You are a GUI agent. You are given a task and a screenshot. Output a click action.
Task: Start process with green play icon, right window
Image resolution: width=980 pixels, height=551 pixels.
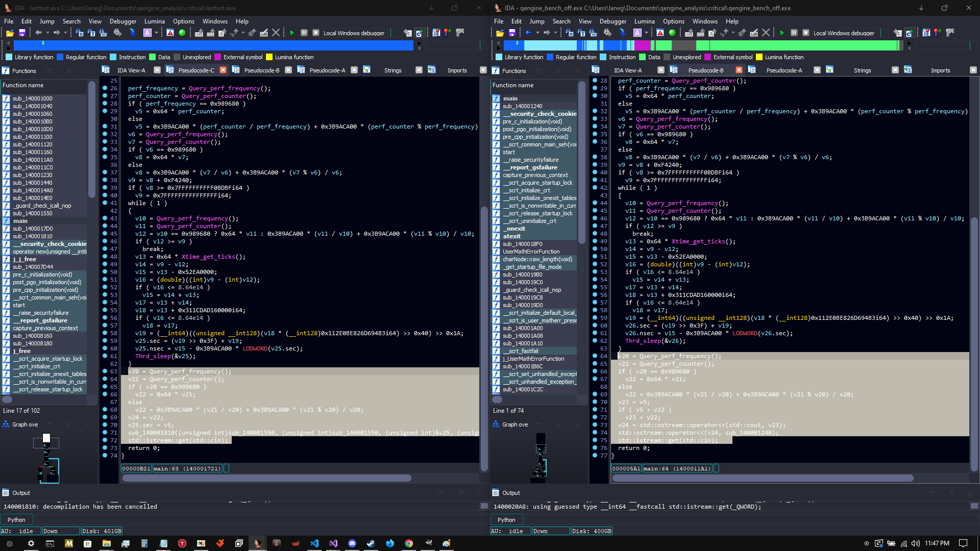pyautogui.click(x=782, y=33)
